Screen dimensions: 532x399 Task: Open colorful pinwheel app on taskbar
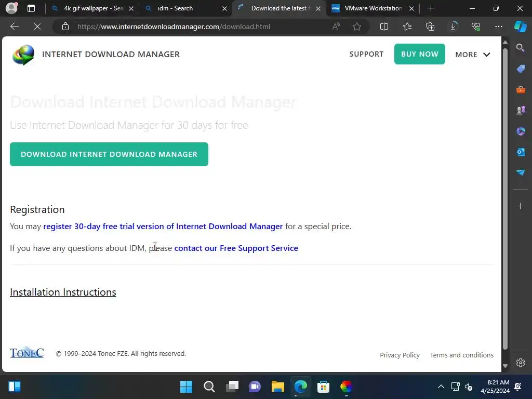pyautogui.click(x=346, y=387)
